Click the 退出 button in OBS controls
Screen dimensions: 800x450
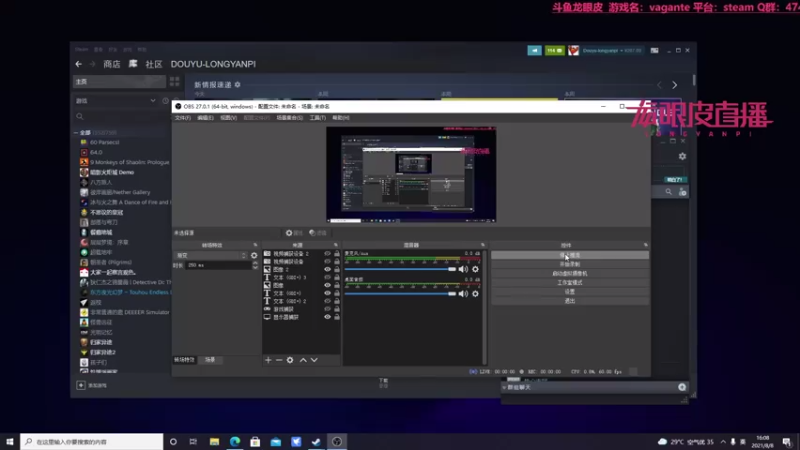tap(570, 301)
